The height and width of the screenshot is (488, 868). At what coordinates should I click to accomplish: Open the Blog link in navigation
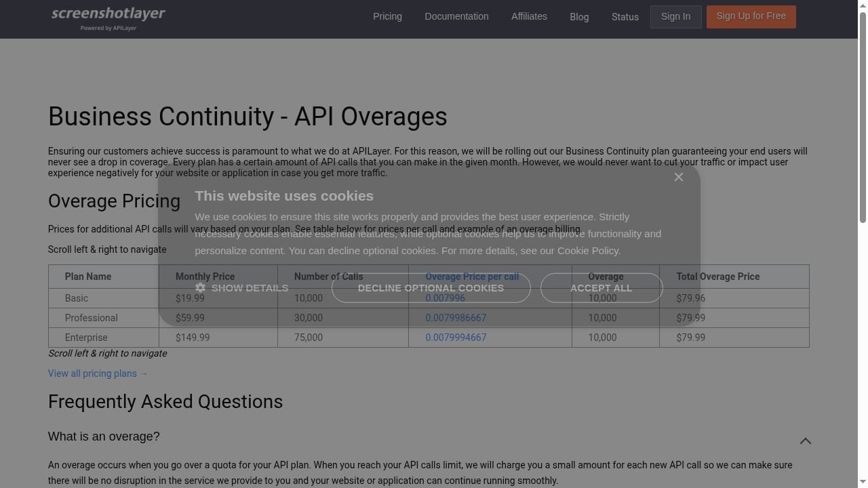point(579,17)
